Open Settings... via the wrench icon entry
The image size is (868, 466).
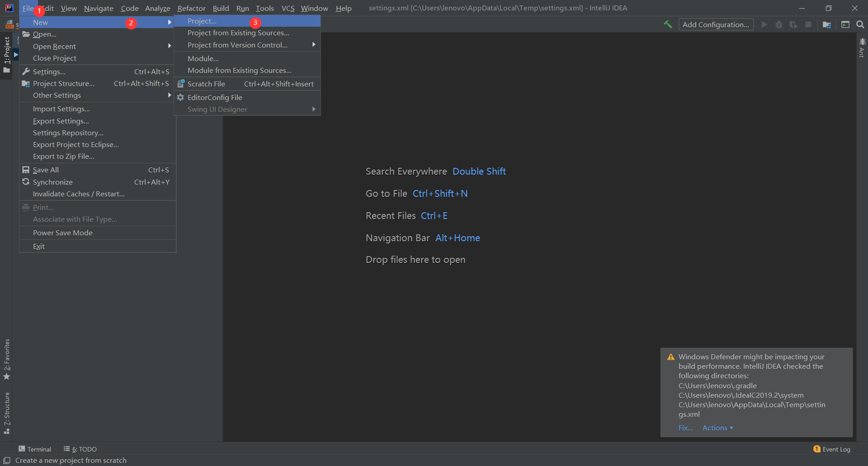pyautogui.click(x=97, y=71)
